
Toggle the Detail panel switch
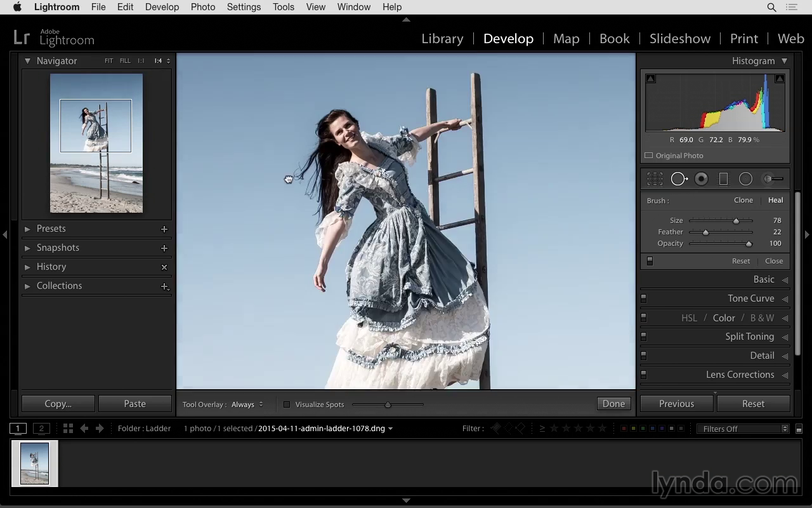[643, 356]
